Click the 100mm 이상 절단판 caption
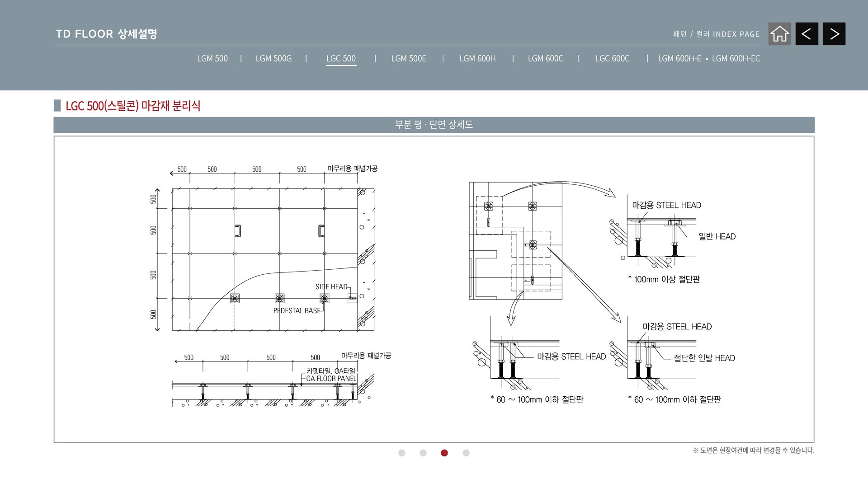 664,279
